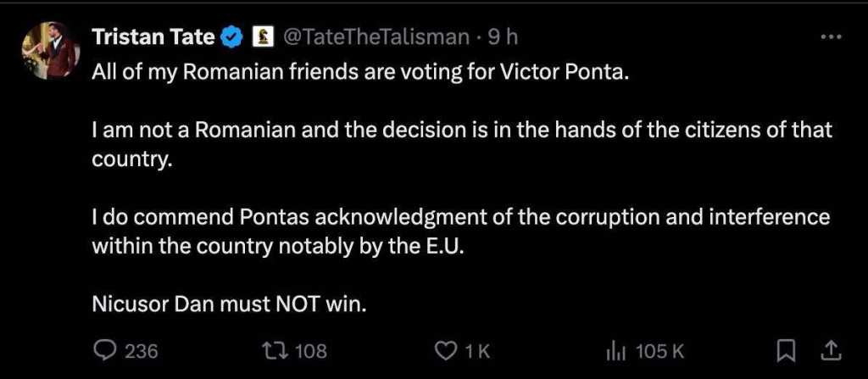The image size is (868, 379).
Task: Click the display name "Tristan Tate"
Action: 153,36
